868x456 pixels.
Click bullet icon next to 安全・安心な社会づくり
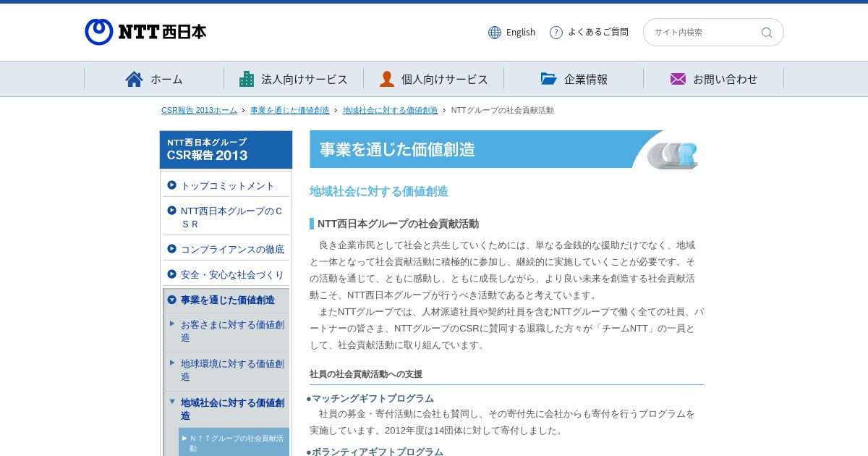(171, 274)
